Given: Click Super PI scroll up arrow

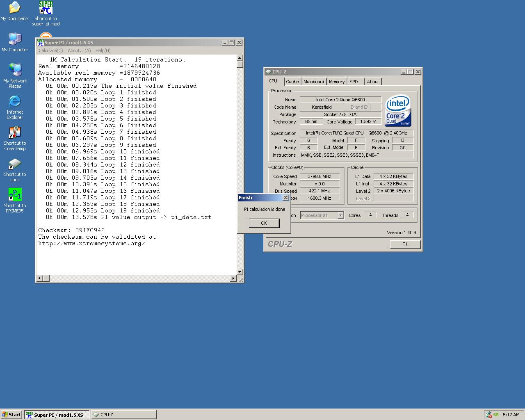Looking at the screenshot, I should [x=240, y=58].
